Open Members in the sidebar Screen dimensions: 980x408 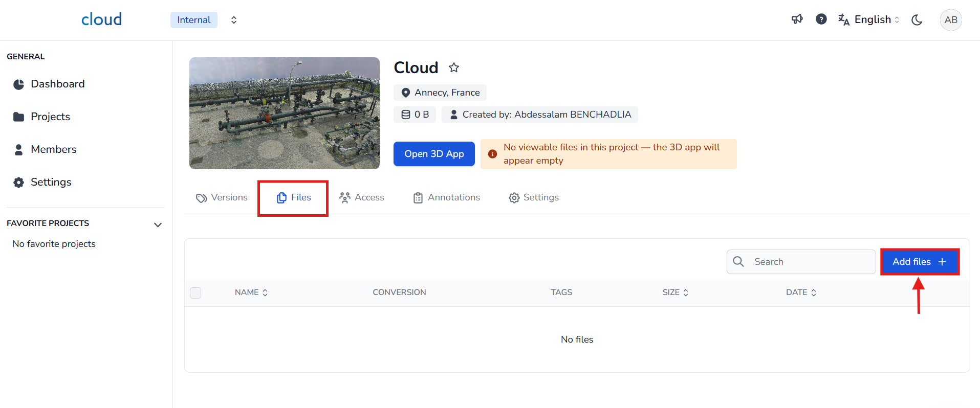coord(53,149)
